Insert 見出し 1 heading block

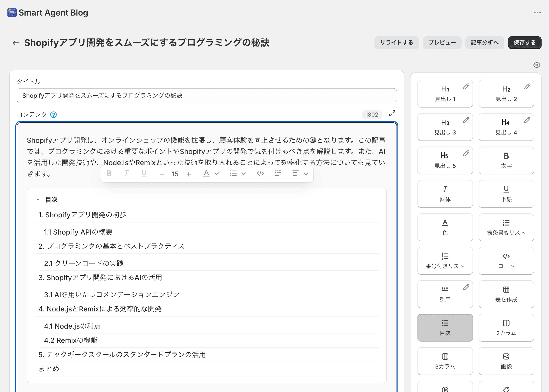click(445, 94)
